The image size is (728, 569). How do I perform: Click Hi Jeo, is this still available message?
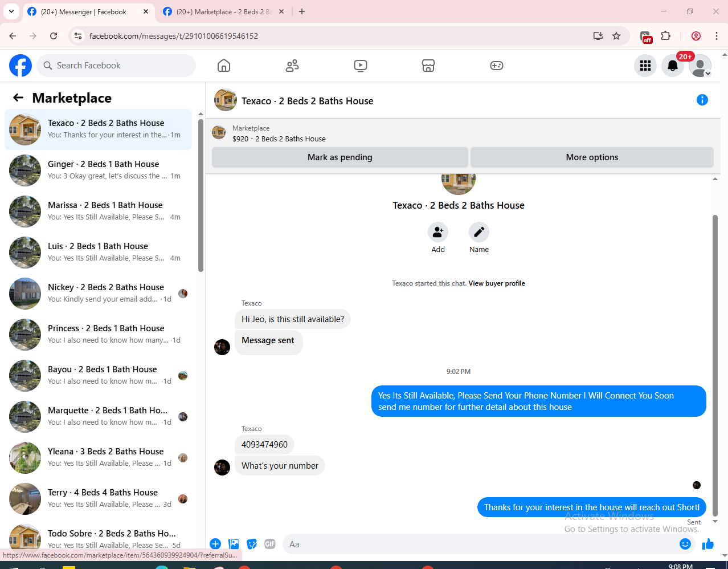coord(293,319)
